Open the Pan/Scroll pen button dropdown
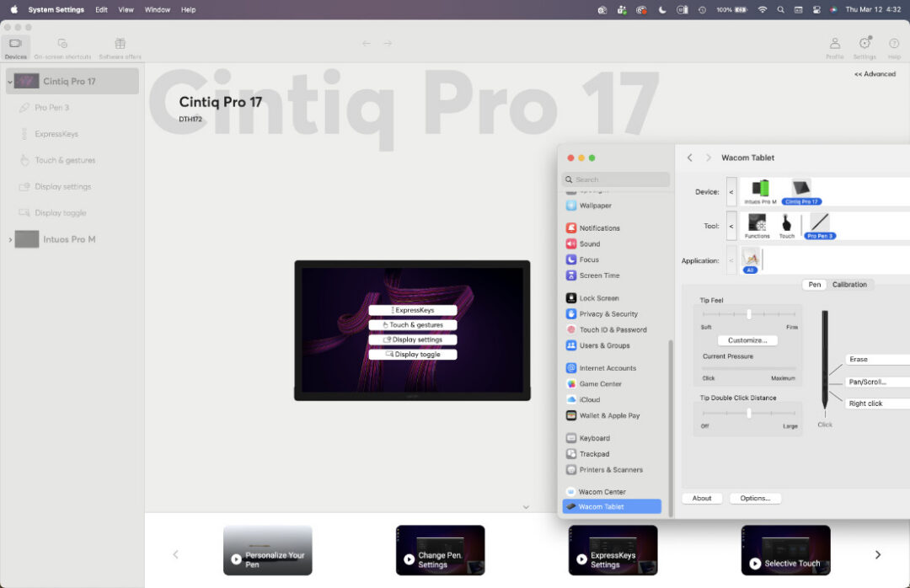Viewport: 910px width, 588px height. click(877, 382)
